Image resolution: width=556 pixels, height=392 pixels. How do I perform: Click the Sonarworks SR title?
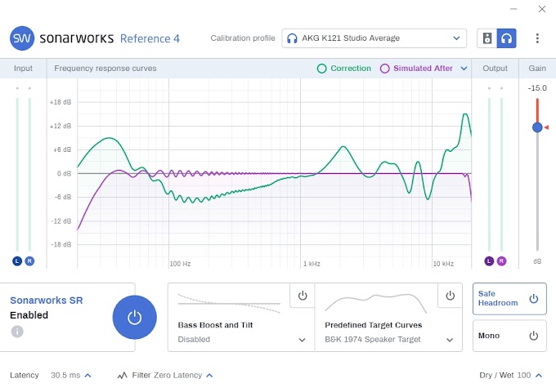tap(47, 301)
